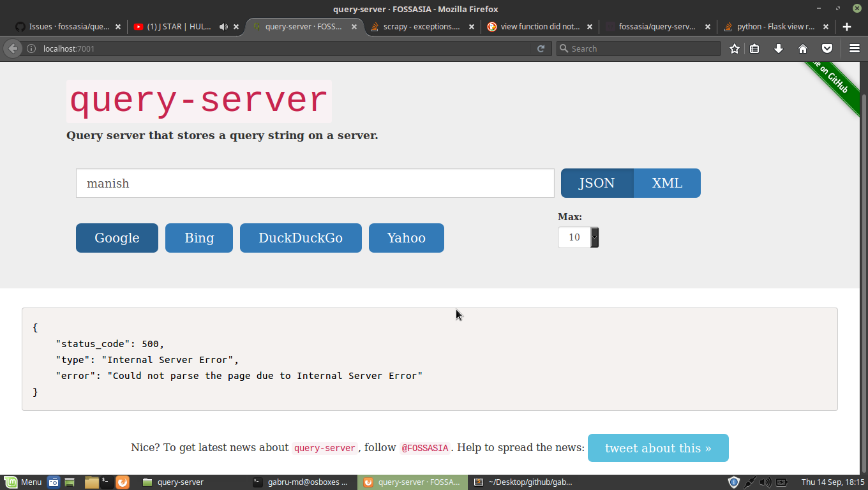The width and height of the screenshot is (868, 490).
Task: Select JSON output format
Action: point(597,183)
